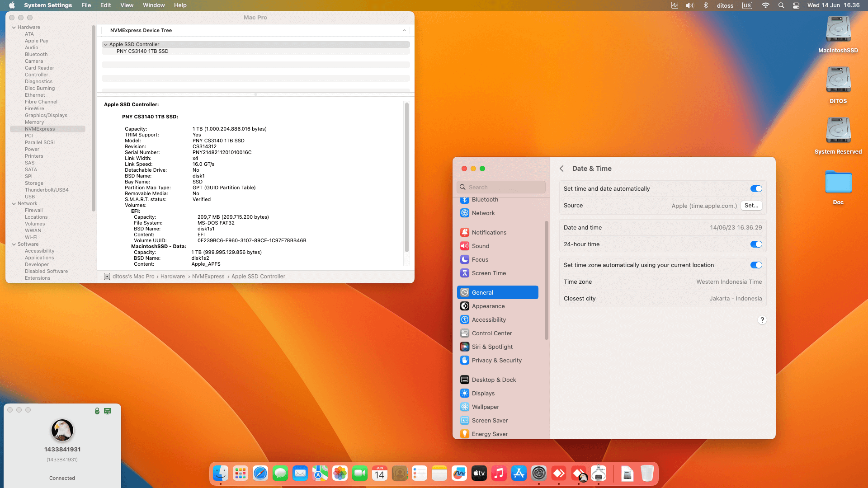The width and height of the screenshot is (868, 488).
Task: Collapse the Network tree section
Action: pos(14,204)
